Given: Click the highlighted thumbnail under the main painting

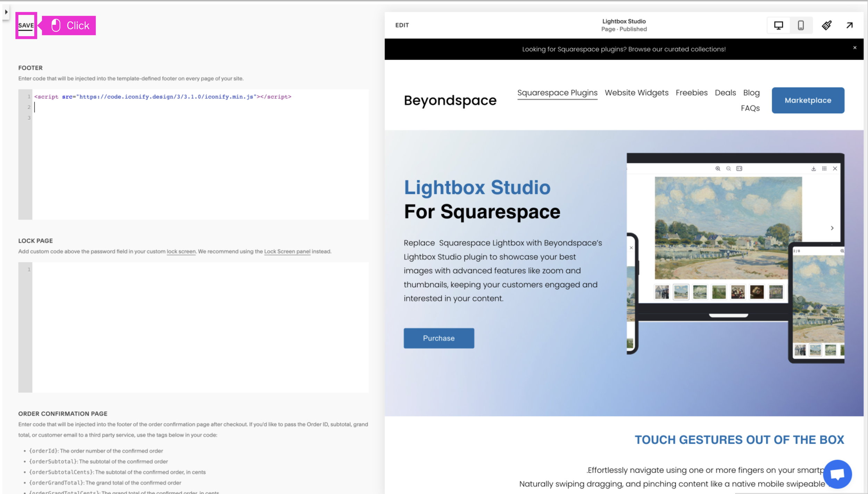Looking at the screenshot, I should coord(681,292).
